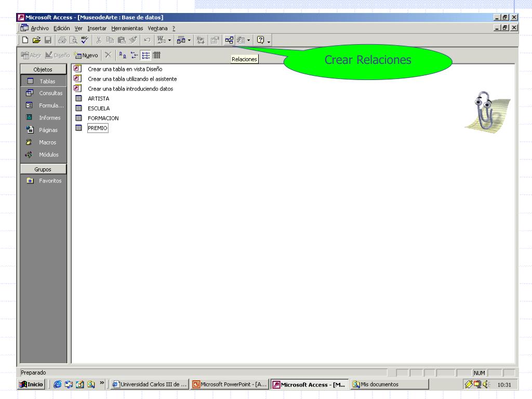The height and width of the screenshot is (399, 532).
Task: Click the Properties toolbar icon
Action: (215, 40)
